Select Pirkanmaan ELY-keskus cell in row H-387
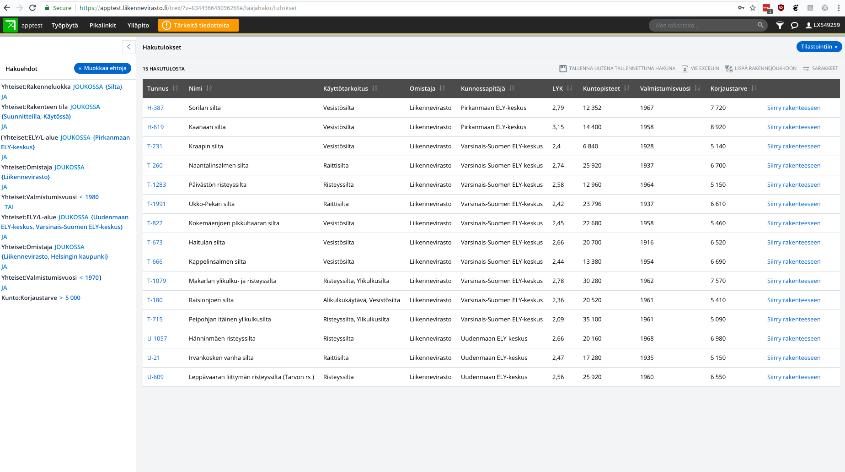The image size is (845, 472). coord(494,108)
